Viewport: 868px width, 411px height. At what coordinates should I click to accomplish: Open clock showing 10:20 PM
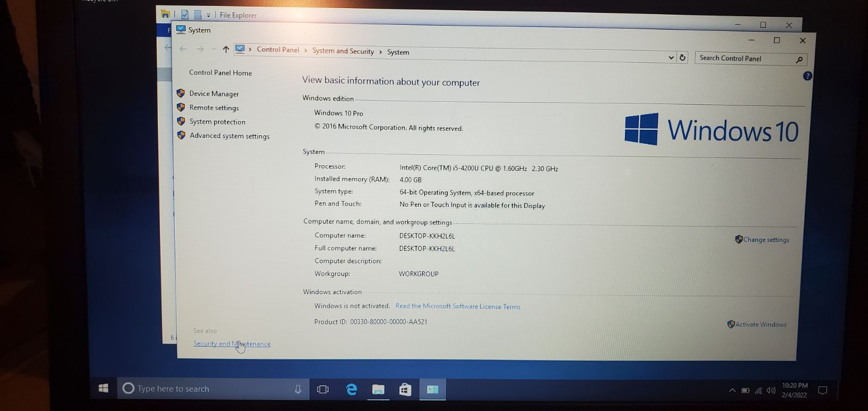tap(795, 390)
